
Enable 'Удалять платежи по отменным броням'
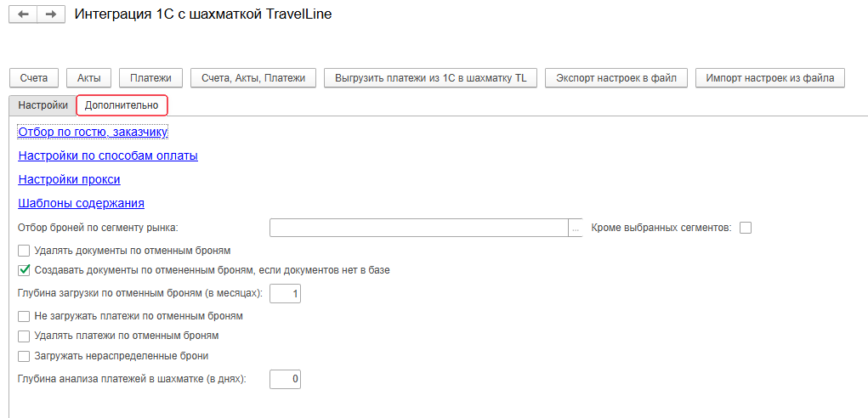pyautogui.click(x=24, y=336)
